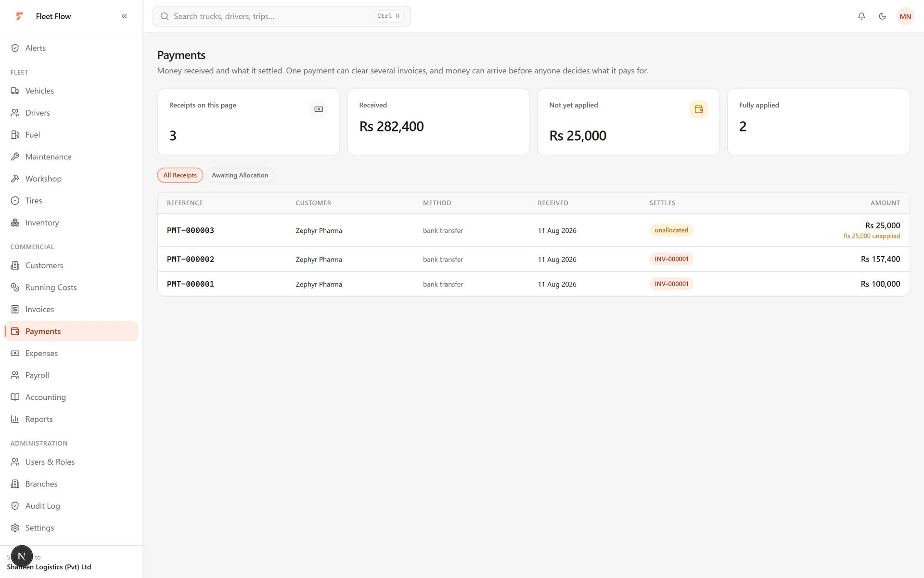This screenshot has width=924, height=578.
Task: Click INV-000001 badge in PMT-000001 row
Action: (671, 284)
